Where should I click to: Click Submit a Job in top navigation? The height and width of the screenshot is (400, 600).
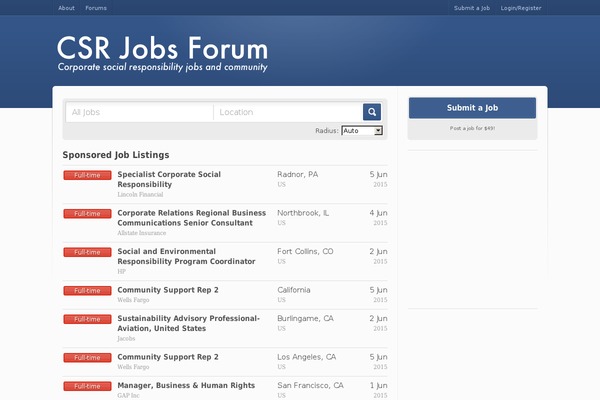click(472, 8)
